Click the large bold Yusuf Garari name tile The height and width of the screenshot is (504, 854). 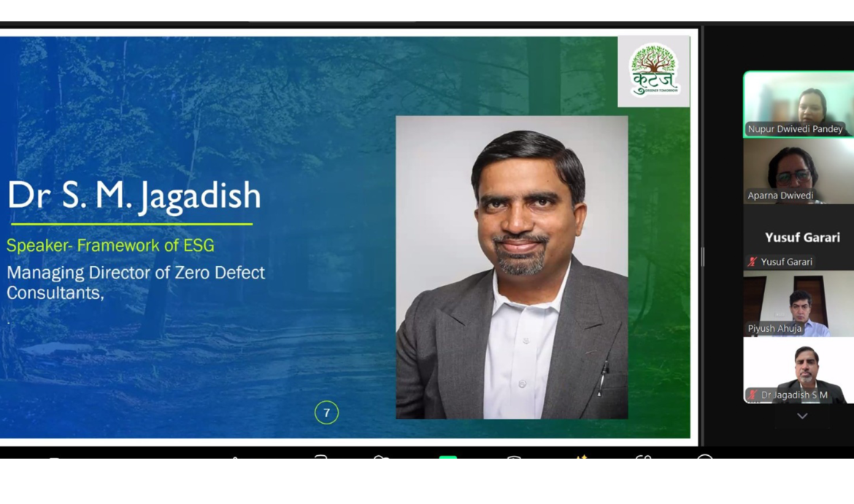[x=801, y=237]
